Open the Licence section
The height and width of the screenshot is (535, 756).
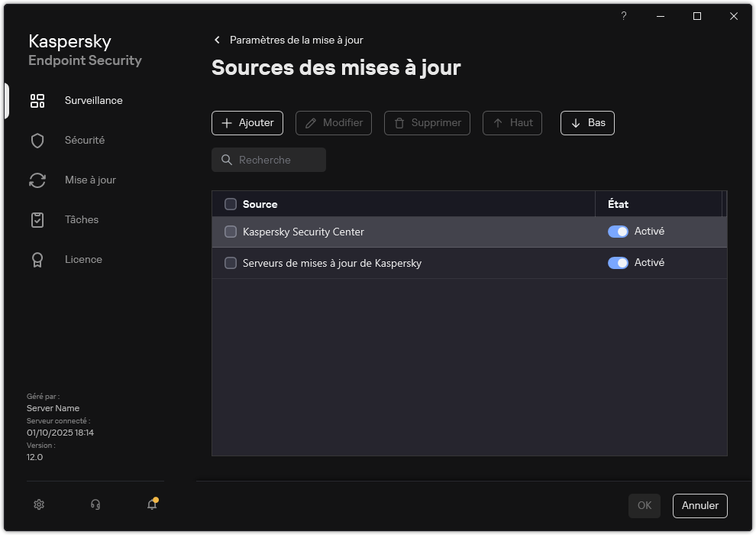[83, 259]
